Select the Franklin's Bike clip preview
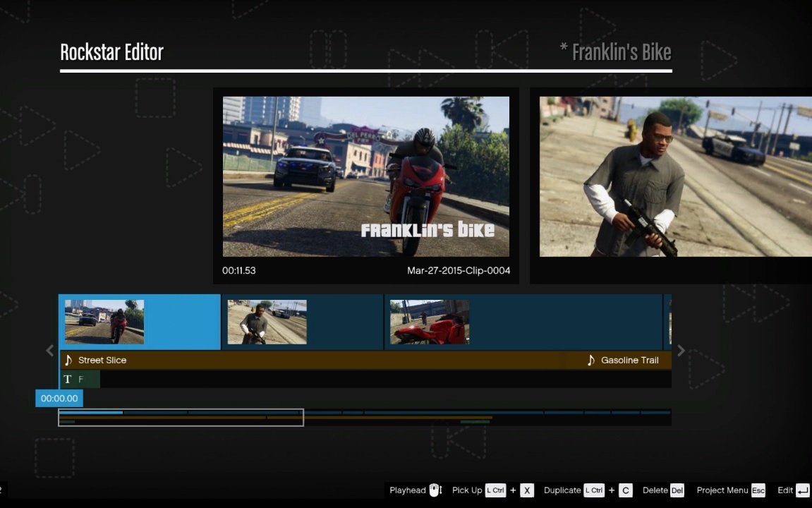 pyautogui.click(x=365, y=176)
